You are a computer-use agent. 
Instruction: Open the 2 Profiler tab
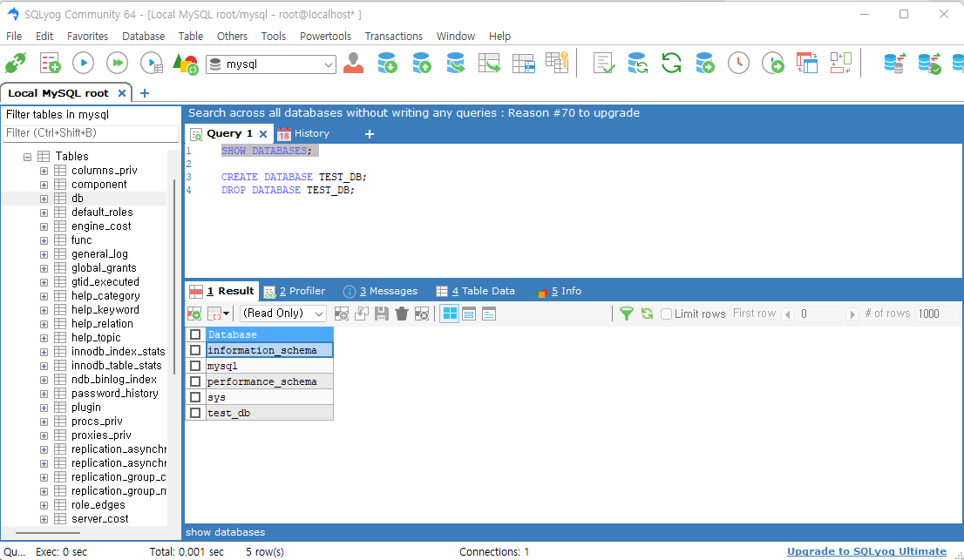(x=295, y=291)
